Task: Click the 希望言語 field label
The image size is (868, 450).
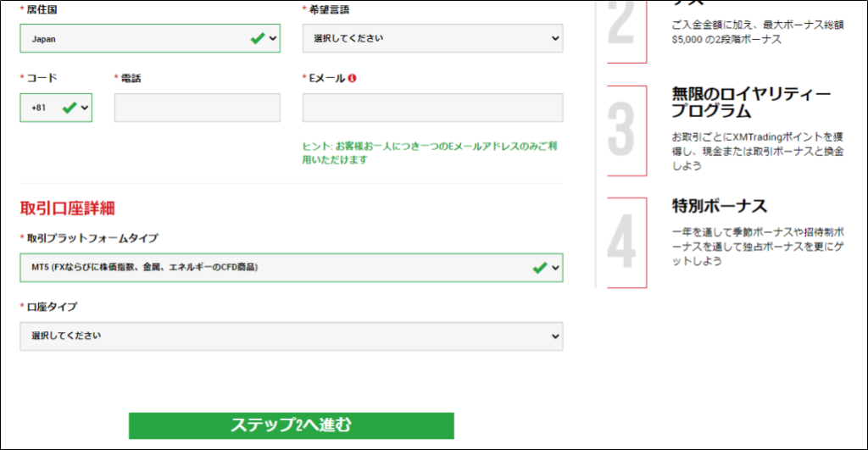Action: (329, 9)
